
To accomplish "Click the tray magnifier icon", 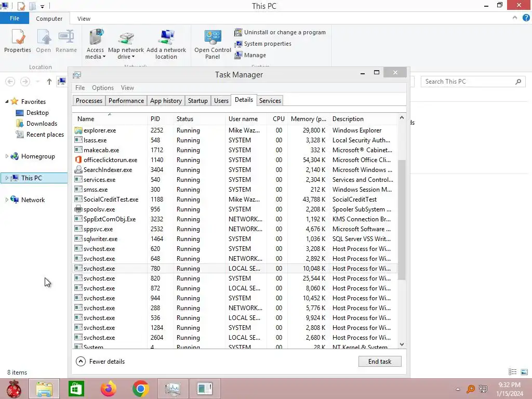I will pos(471,389).
